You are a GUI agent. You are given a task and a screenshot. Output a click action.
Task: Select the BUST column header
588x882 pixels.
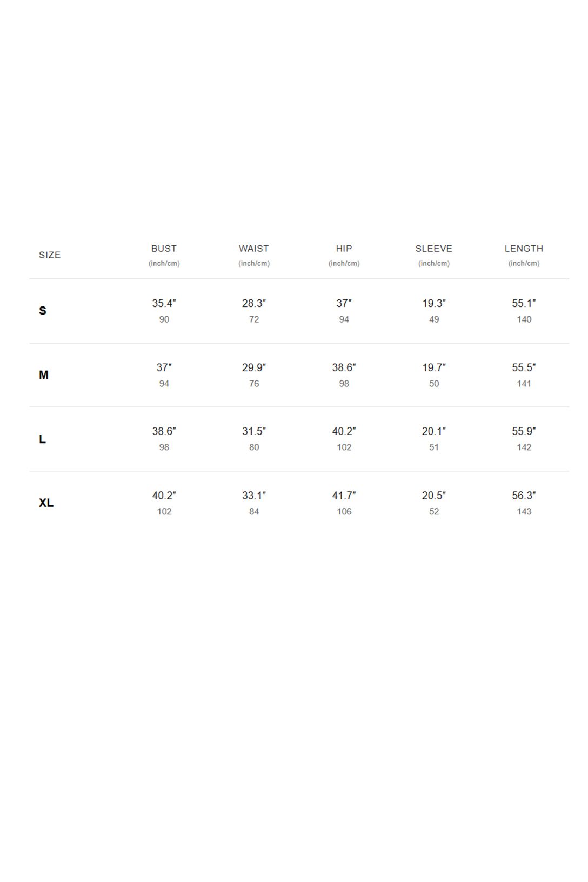164,249
